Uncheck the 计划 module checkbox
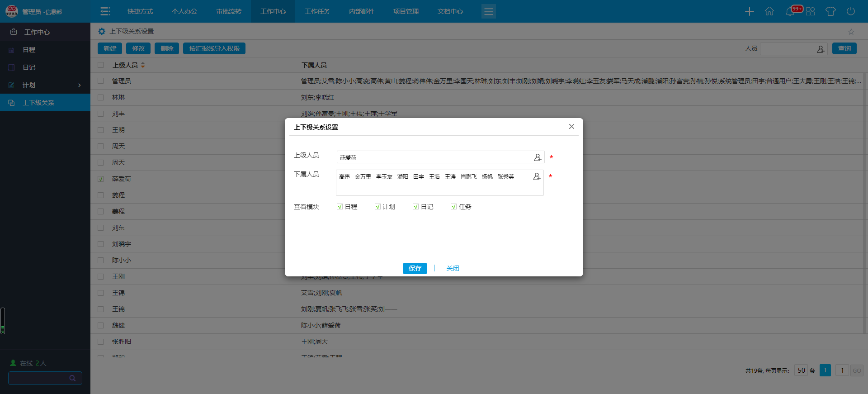The width and height of the screenshot is (868, 394). [377, 207]
